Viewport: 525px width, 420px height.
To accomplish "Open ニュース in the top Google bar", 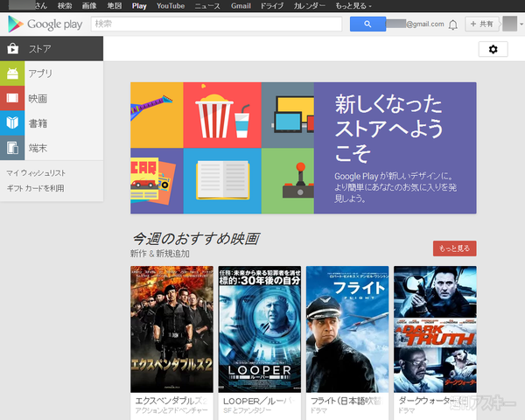I will pyautogui.click(x=207, y=6).
